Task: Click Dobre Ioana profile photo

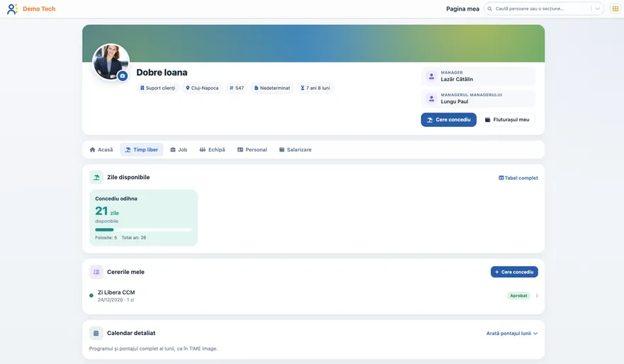Action: click(x=111, y=62)
